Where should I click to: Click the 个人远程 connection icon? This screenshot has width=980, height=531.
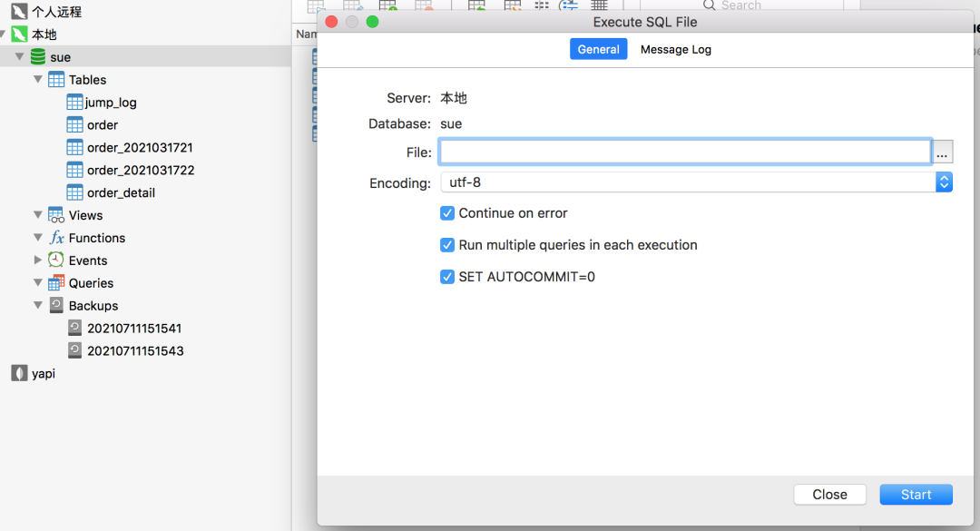[x=19, y=11]
